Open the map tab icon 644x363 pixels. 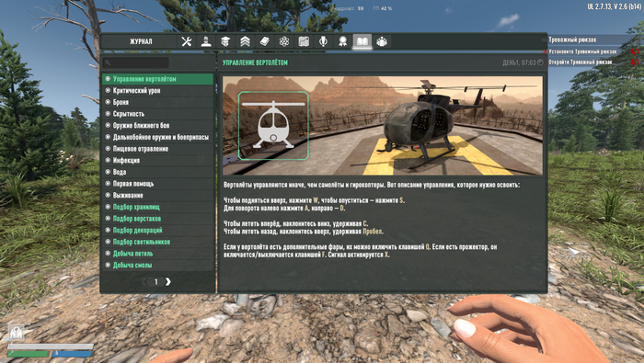click(304, 41)
